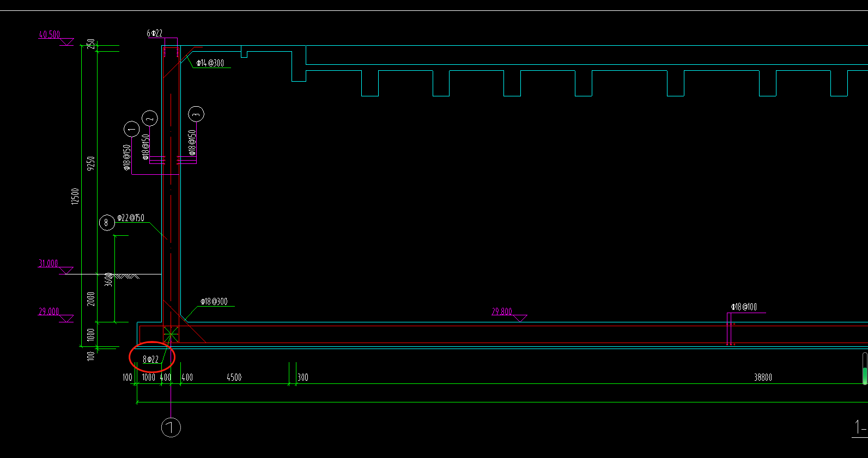Viewport: 868px width, 458px height.
Task: Click the axis bubble 1 at the drawing bottom
Action: 171,428
